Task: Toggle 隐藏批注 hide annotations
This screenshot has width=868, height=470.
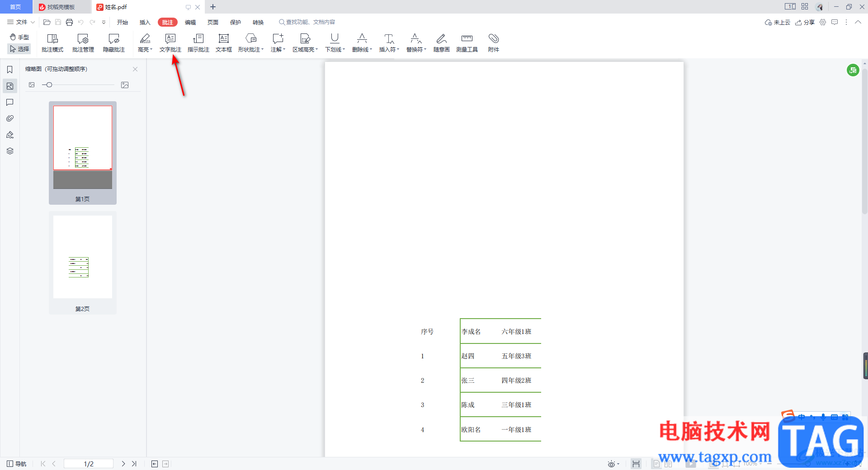Action: coord(114,43)
